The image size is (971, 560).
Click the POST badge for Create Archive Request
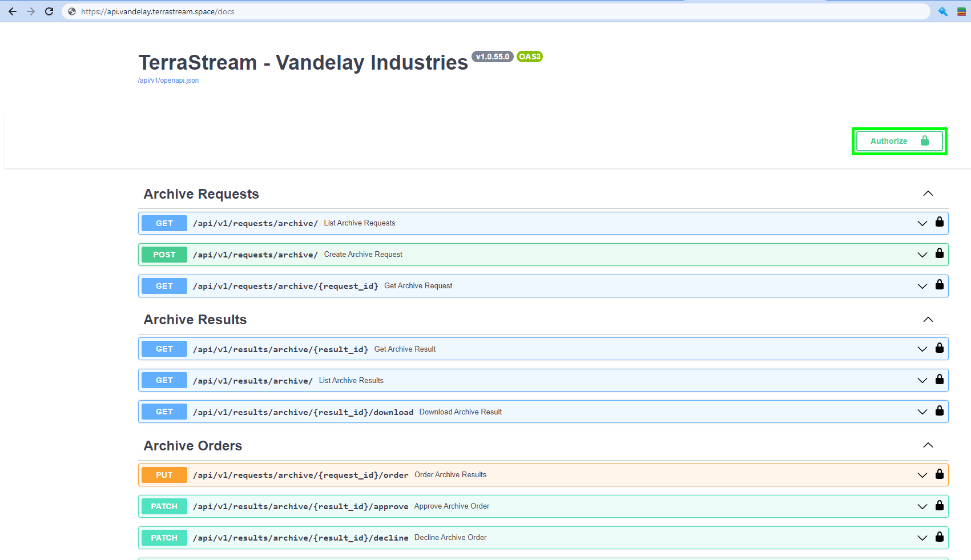164,255
